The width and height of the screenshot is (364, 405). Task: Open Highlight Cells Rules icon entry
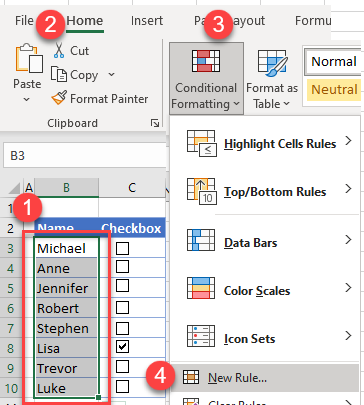[x=202, y=143]
